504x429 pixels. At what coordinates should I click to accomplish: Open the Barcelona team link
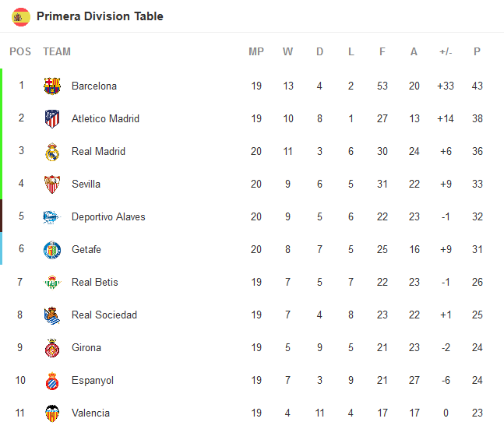(x=93, y=86)
